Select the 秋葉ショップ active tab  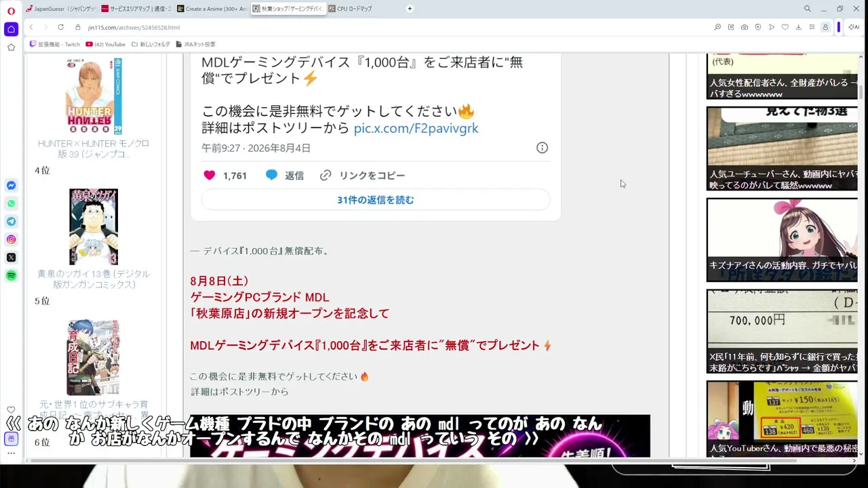288,9
